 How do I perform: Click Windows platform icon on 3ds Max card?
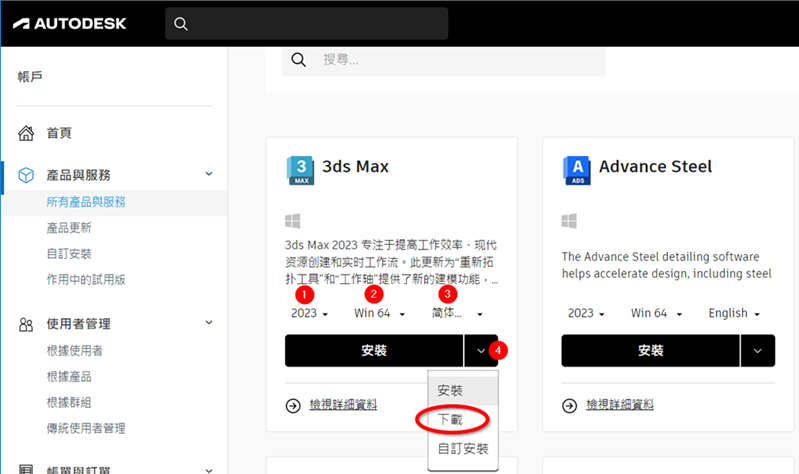coord(292,221)
